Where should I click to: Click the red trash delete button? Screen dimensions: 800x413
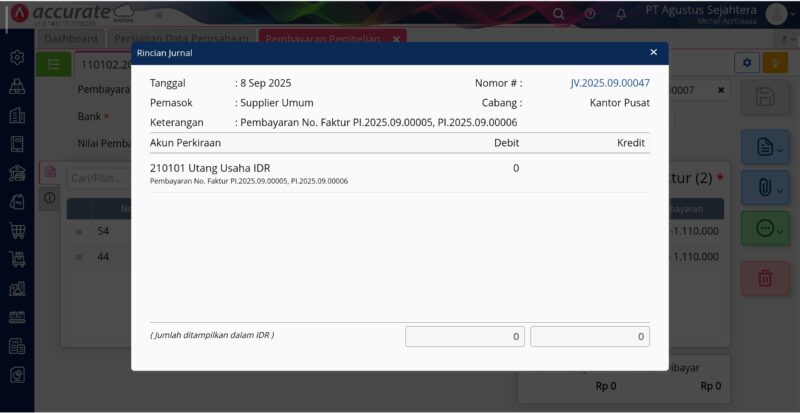coord(765,278)
